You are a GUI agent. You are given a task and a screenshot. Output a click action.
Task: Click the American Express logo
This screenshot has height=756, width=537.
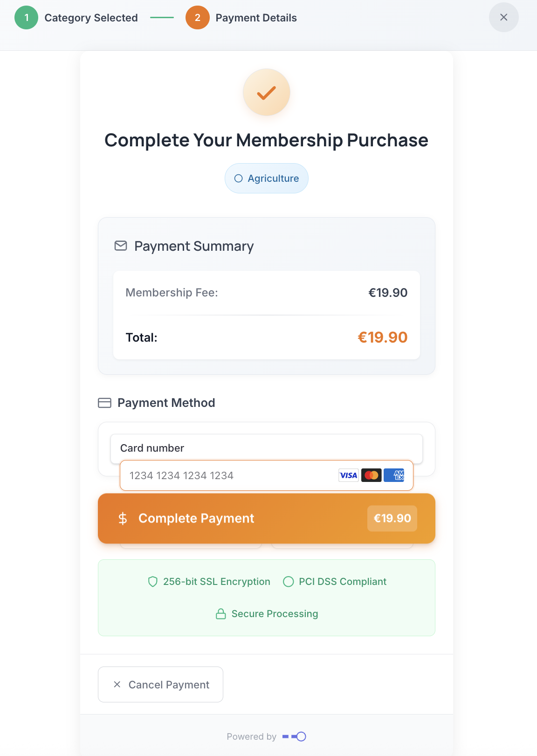[x=394, y=475]
